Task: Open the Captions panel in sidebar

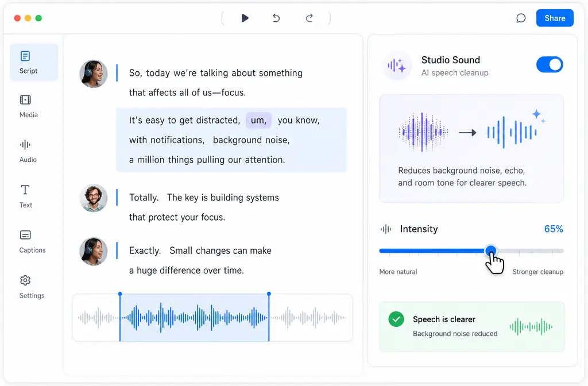Action: pos(32,242)
